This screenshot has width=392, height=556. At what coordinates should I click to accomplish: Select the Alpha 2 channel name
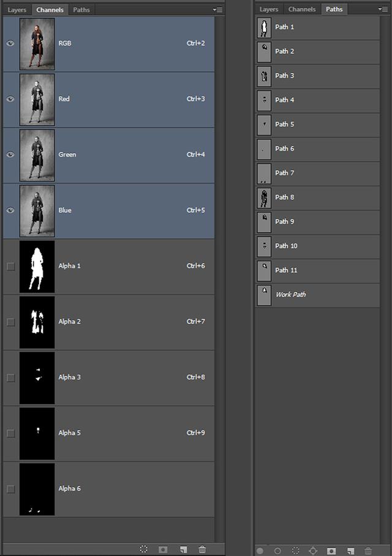[x=69, y=322]
